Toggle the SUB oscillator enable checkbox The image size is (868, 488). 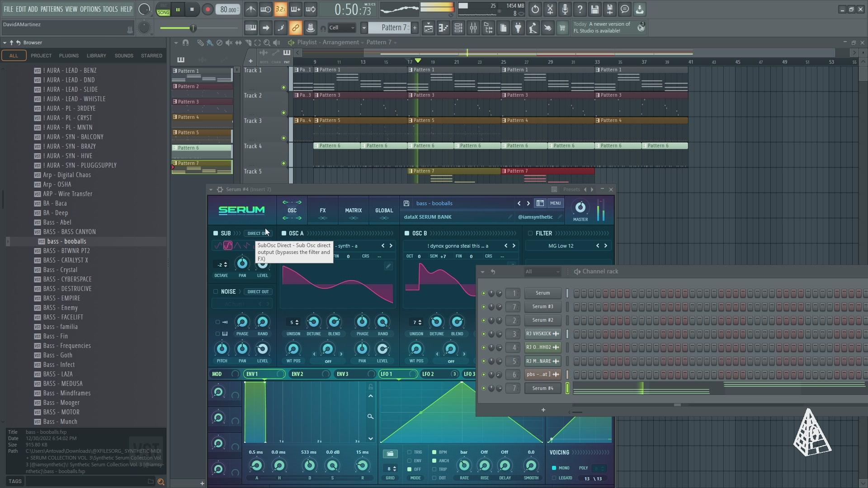pos(216,233)
